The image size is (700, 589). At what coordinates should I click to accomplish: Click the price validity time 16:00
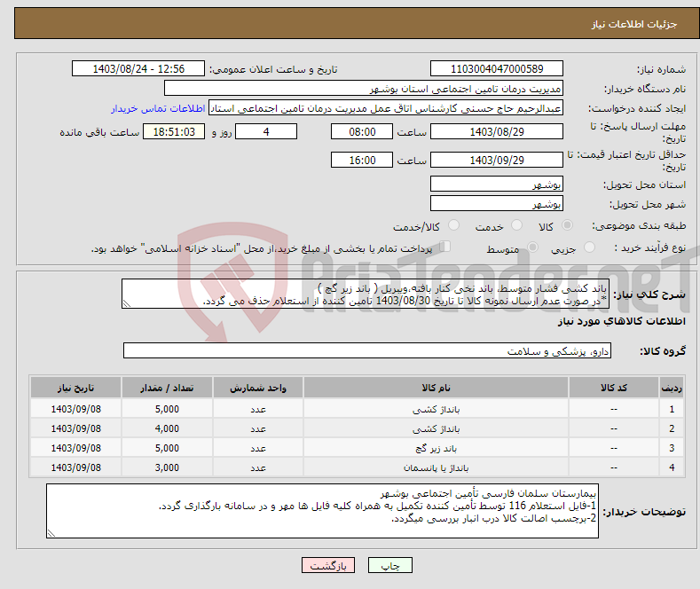tap(362, 160)
